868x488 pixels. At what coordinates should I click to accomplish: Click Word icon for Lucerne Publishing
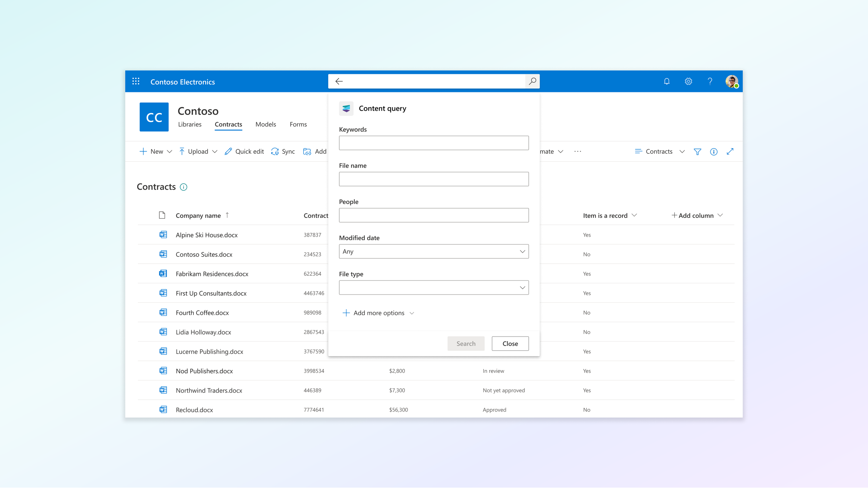pos(163,351)
